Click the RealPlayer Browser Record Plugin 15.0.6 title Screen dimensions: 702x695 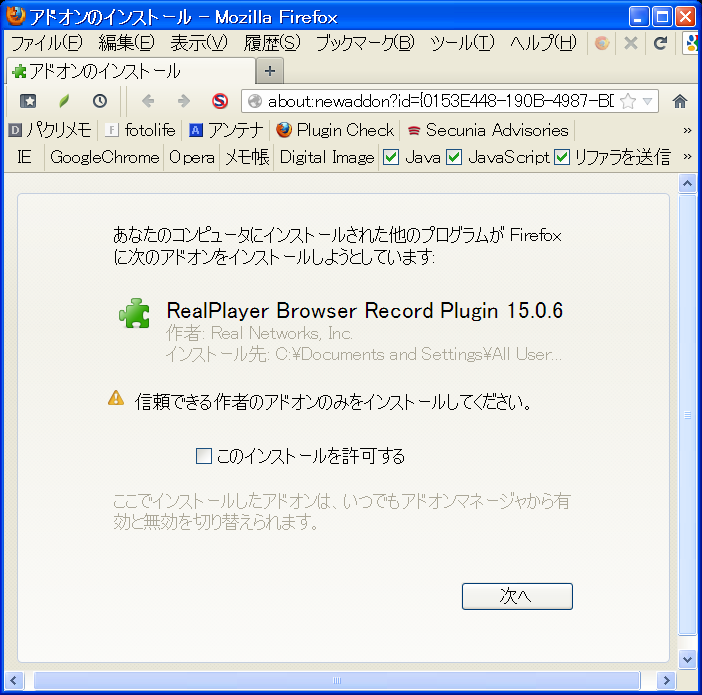[x=364, y=310]
